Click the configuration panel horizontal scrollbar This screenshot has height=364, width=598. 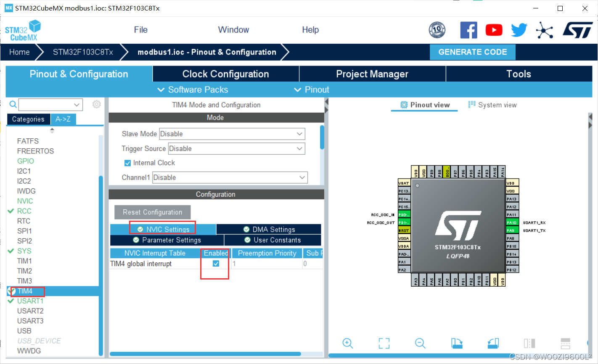(205, 354)
